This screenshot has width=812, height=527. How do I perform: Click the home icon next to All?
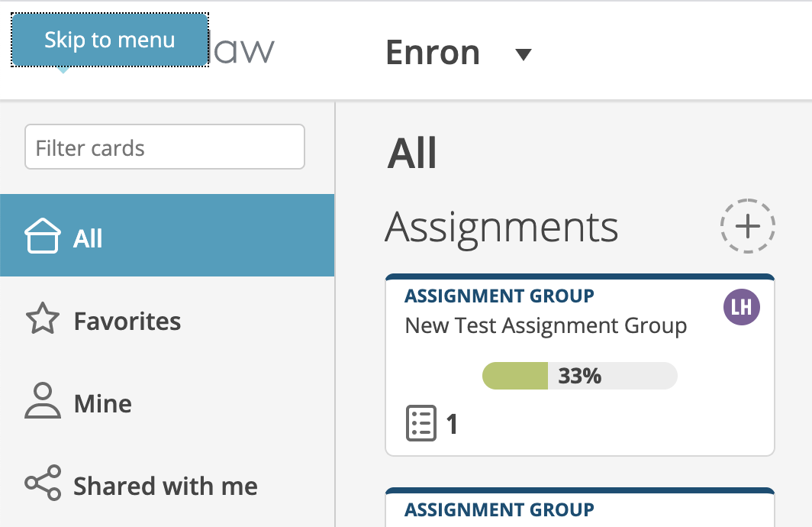click(43, 236)
